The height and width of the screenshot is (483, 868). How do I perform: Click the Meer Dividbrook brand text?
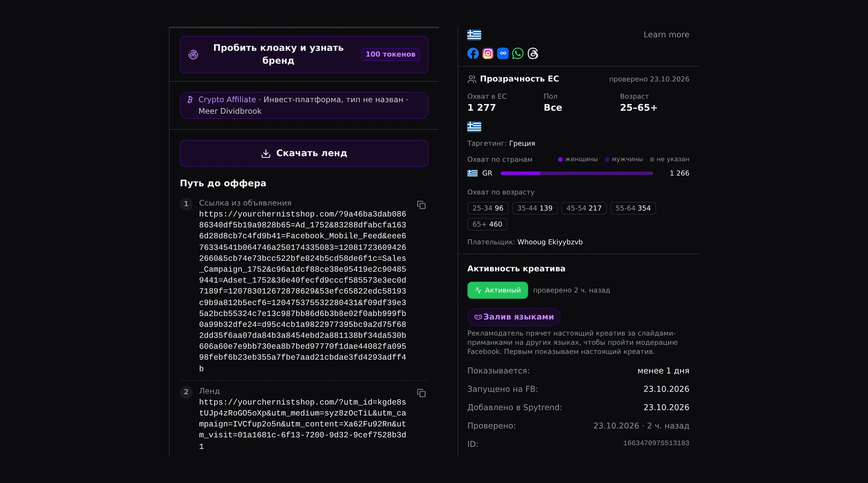click(230, 111)
